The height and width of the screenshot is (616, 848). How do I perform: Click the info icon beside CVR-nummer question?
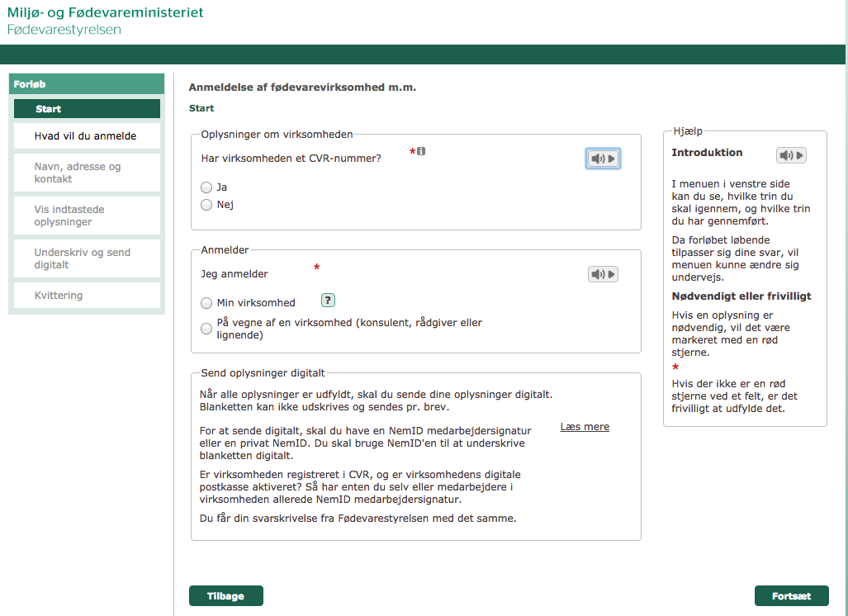[421, 151]
